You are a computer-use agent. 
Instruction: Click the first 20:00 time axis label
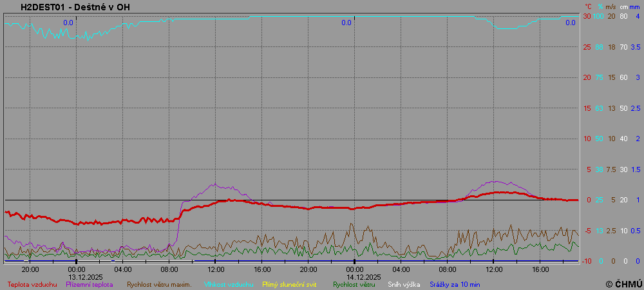point(30,269)
